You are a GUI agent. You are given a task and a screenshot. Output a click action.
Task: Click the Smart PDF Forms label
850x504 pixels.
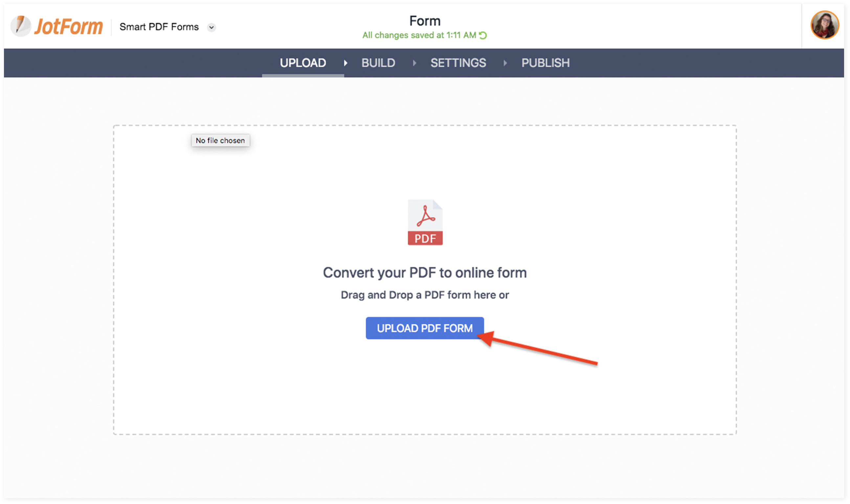point(159,27)
